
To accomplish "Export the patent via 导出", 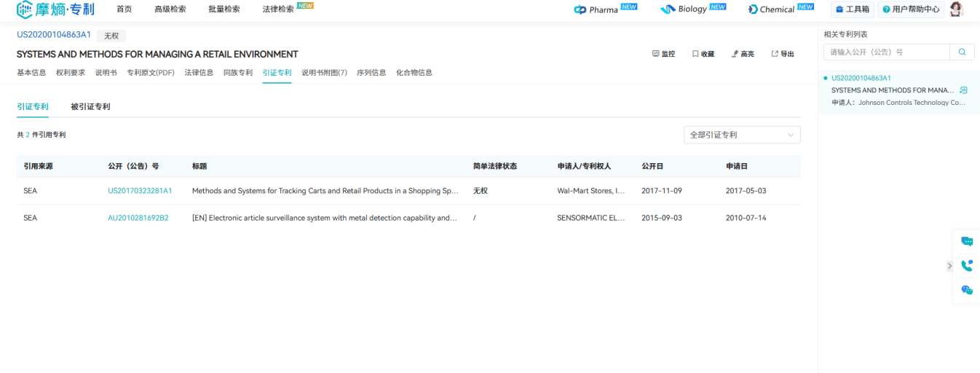I will coord(783,54).
